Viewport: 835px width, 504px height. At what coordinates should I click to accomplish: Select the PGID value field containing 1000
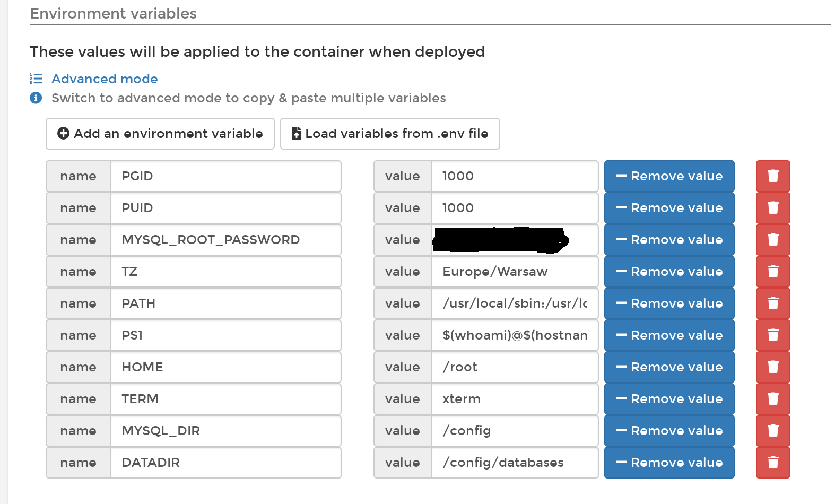click(514, 176)
